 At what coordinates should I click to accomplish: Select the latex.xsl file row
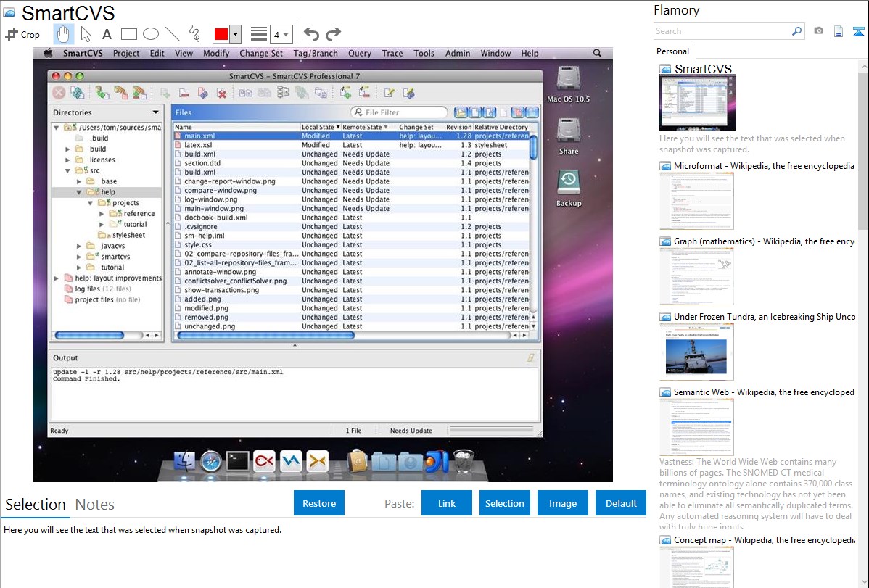coord(351,145)
